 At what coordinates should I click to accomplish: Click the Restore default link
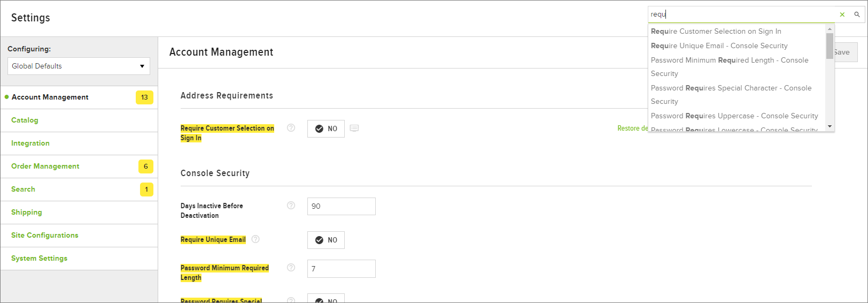(632, 128)
